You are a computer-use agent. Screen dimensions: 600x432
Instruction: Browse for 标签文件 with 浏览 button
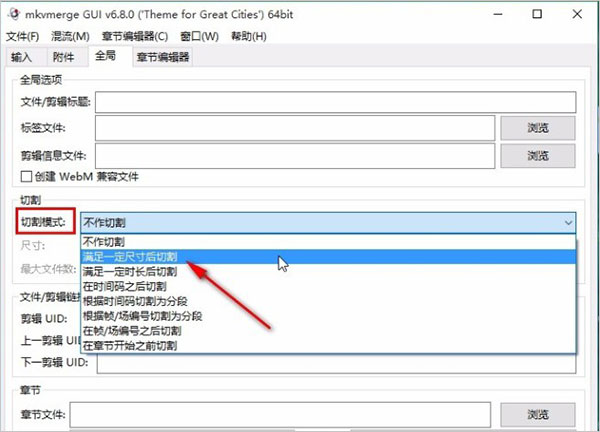click(538, 128)
